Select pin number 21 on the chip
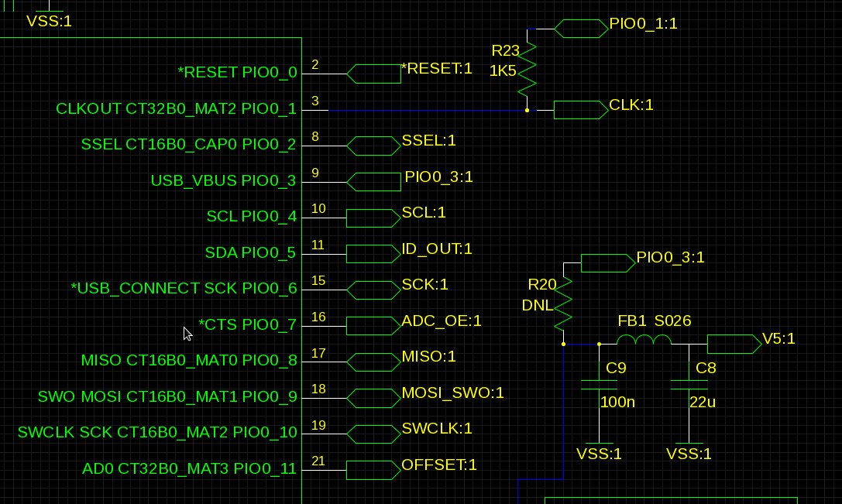This screenshot has width=842, height=504. pos(318,461)
